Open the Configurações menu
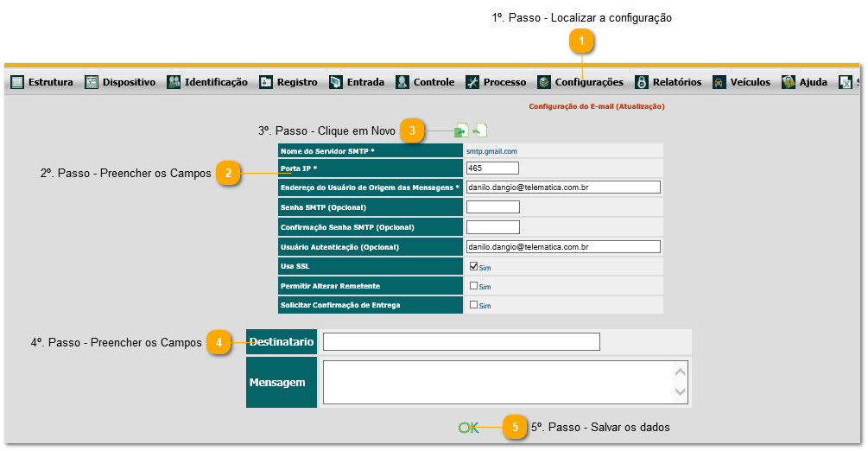The height and width of the screenshot is (451, 868). (580, 82)
